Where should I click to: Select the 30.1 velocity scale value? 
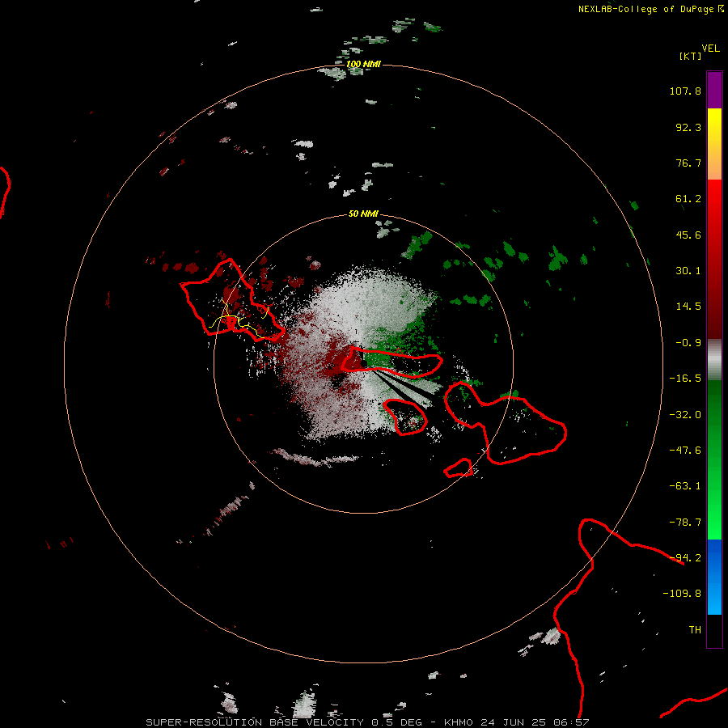688,271
